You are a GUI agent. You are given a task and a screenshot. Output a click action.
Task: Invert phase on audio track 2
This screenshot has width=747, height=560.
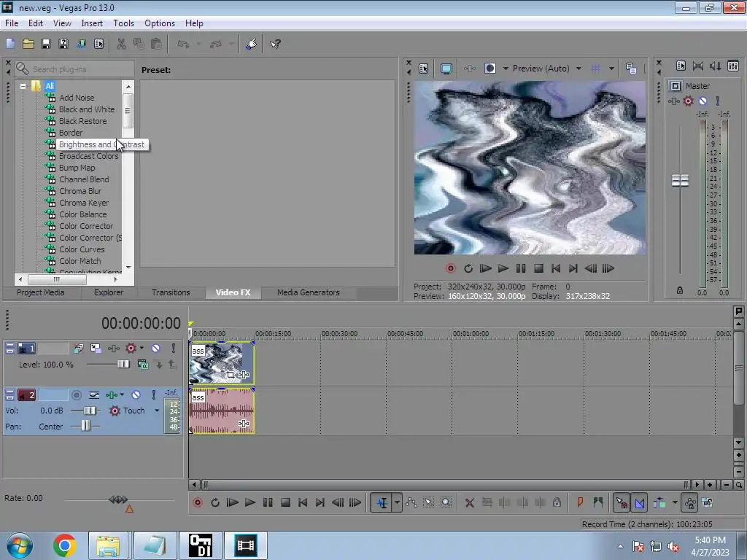[94, 394]
